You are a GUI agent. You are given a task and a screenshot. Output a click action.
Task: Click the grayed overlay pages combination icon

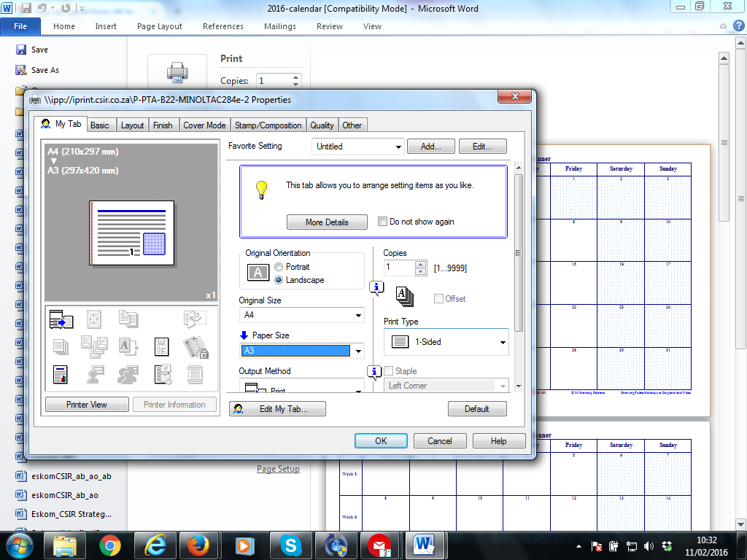pyautogui.click(x=94, y=346)
